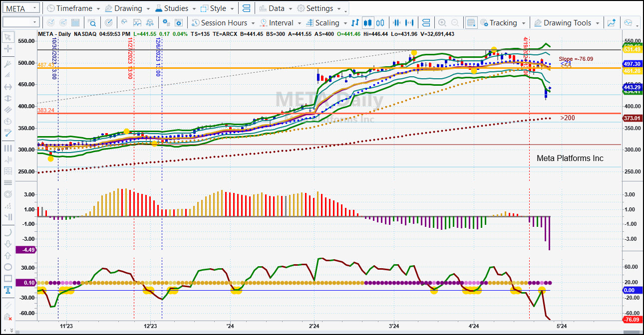Click the Slope =-76.09 label
The width and height of the screenshot is (644, 335).
(576, 59)
